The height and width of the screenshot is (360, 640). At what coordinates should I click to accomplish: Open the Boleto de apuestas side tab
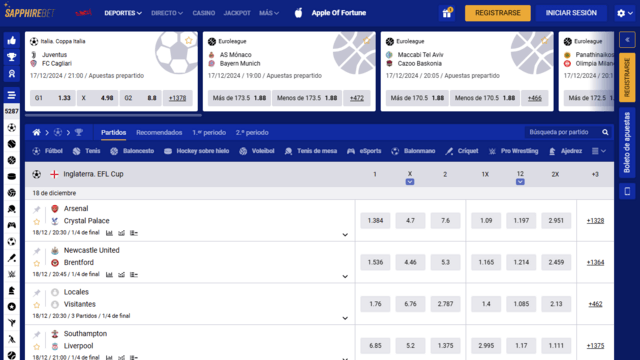coord(627,143)
